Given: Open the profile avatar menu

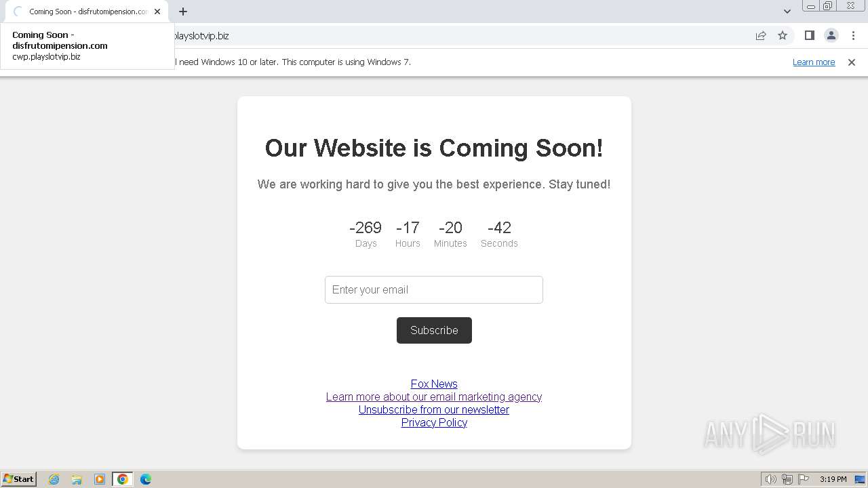Looking at the screenshot, I should pyautogui.click(x=831, y=36).
